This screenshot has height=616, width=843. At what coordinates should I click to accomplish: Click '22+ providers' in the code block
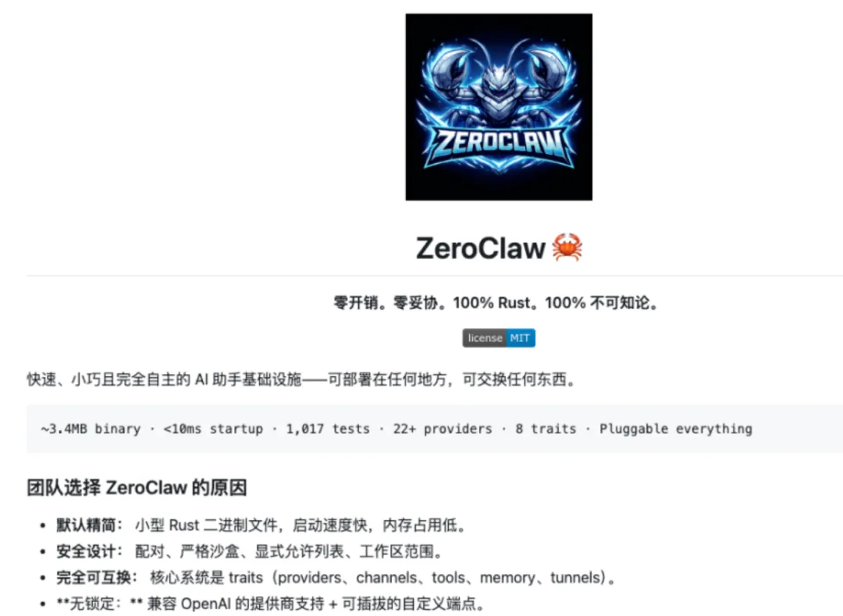443,429
